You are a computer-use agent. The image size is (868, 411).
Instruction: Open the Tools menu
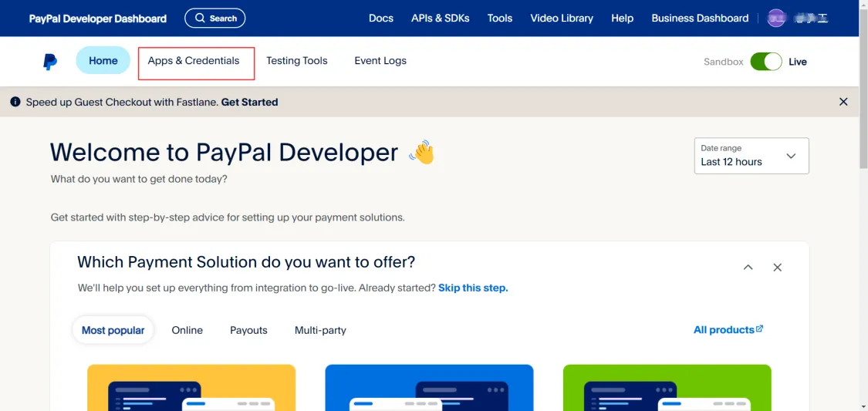pyautogui.click(x=500, y=19)
